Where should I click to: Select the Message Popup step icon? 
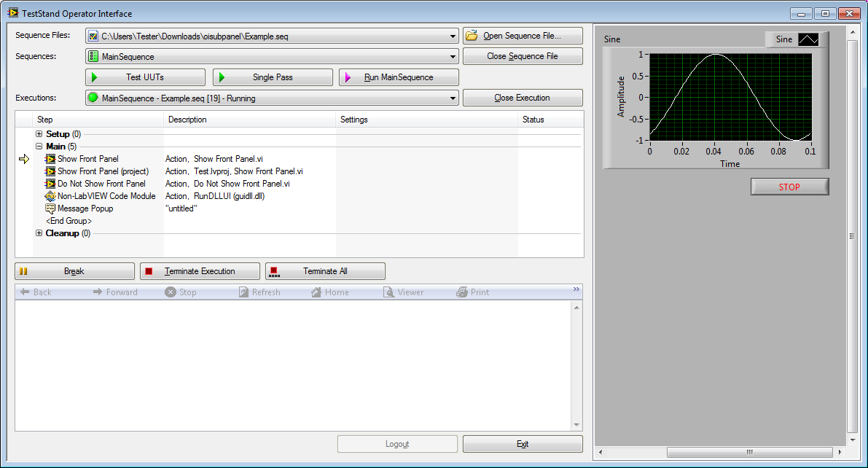pos(50,208)
